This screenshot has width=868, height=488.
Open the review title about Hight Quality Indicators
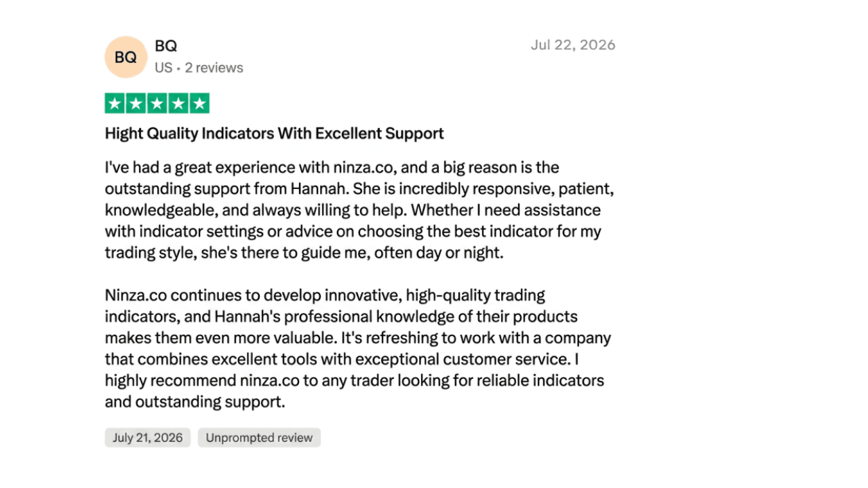tap(274, 134)
